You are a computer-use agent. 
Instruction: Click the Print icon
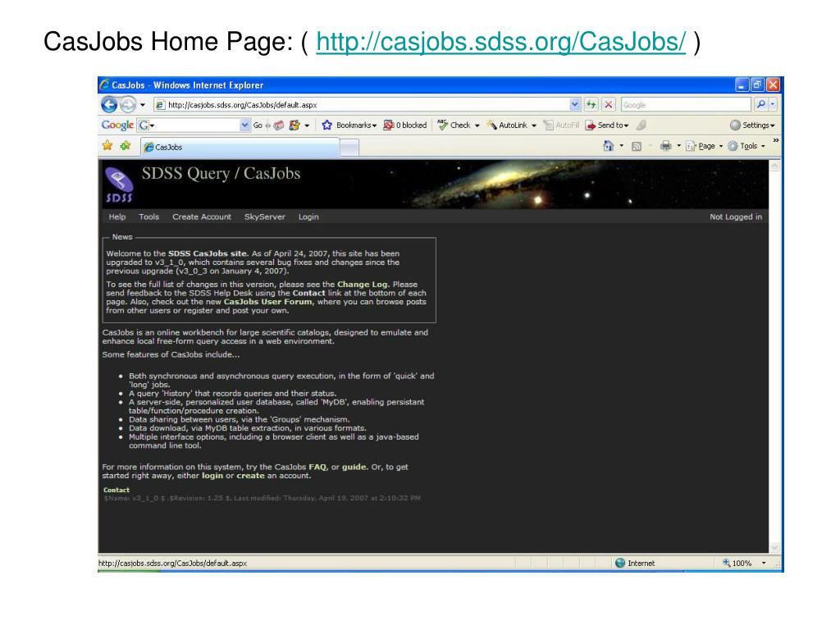coord(666,146)
